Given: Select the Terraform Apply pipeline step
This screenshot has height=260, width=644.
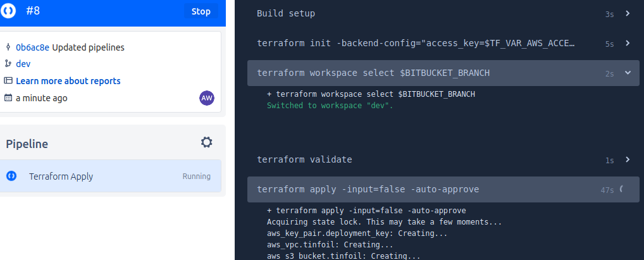Looking at the screenshot, I should click(111, 176).
